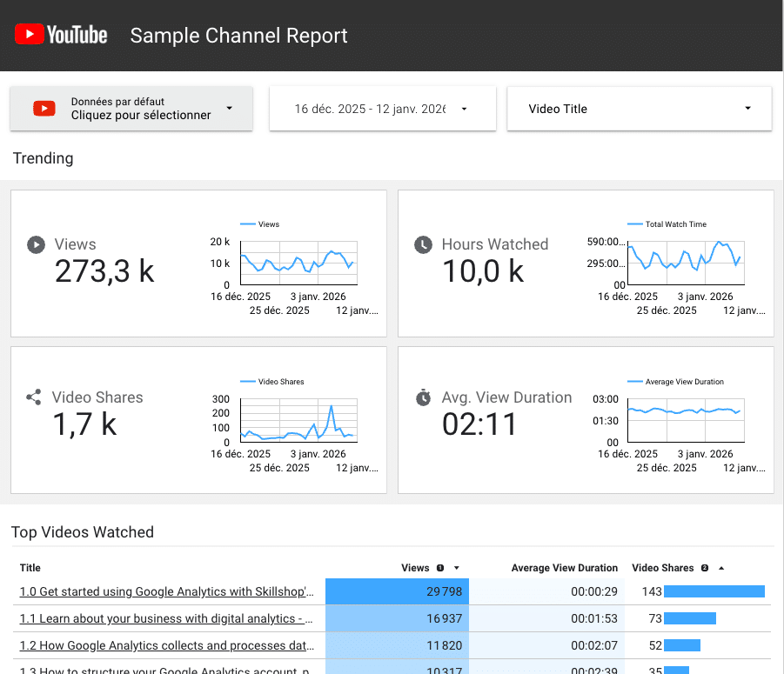Open the Données par défaut data source dropdown

[229, 109]
